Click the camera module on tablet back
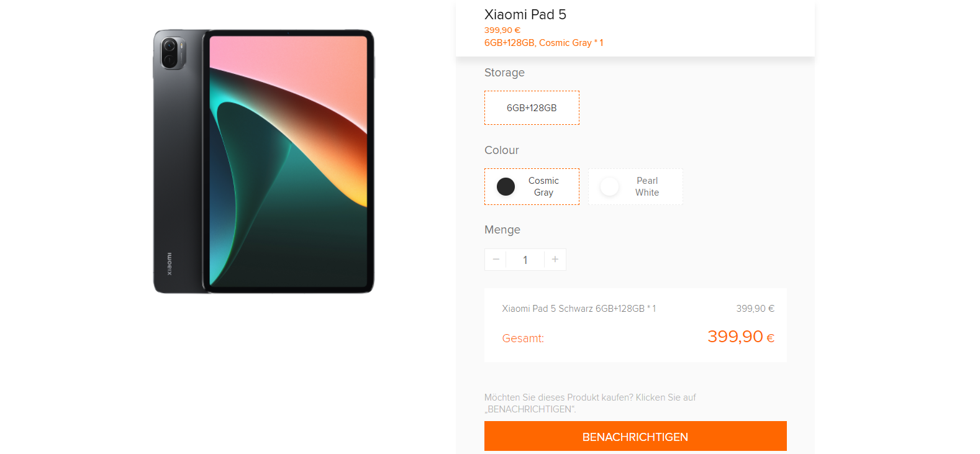The image size is (980, 454). click(171, 53)
